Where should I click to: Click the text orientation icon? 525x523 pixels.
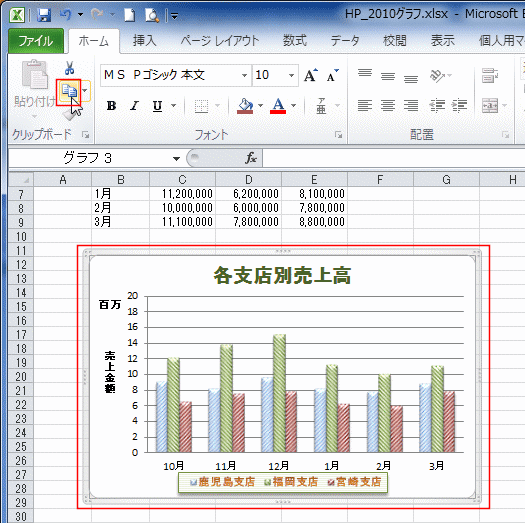pos(438,76)
